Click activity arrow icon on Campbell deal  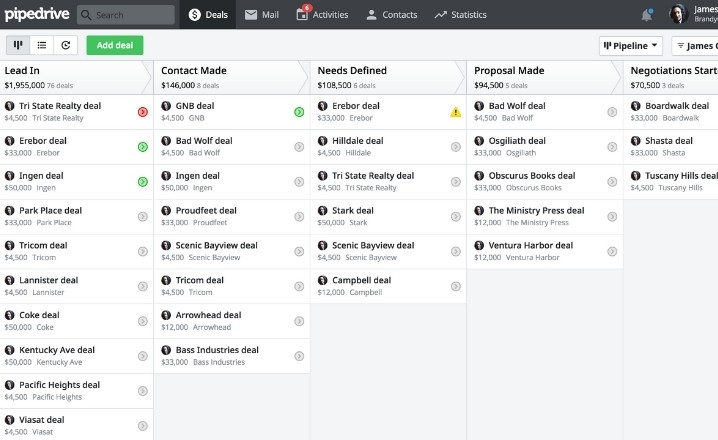point(456,286)
